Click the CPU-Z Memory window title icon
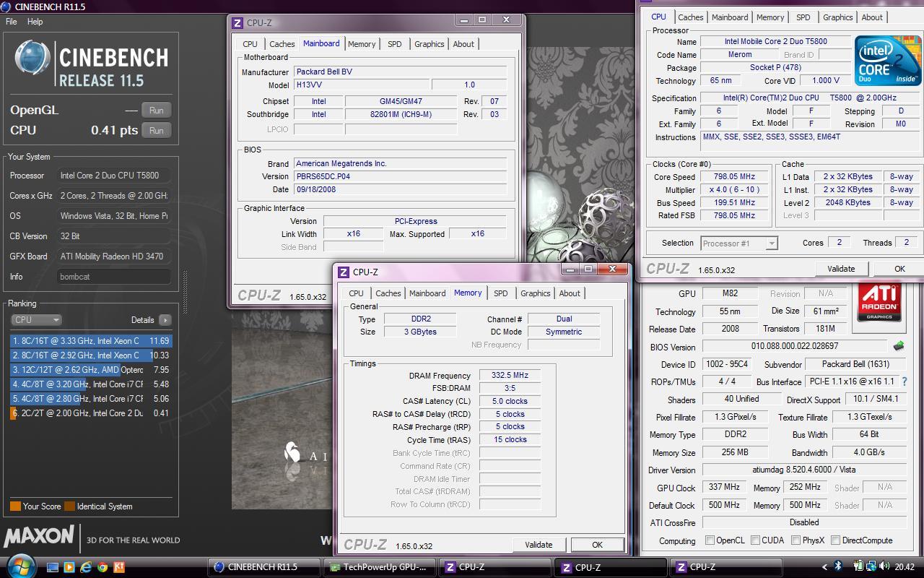The height and width of the screenshot is (578, 924). point(344,272)
